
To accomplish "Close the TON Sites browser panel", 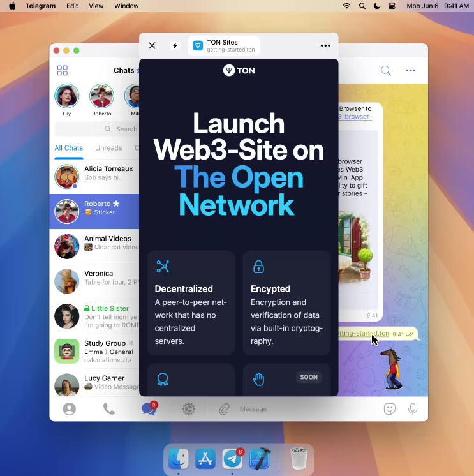I will click(152, 45).
